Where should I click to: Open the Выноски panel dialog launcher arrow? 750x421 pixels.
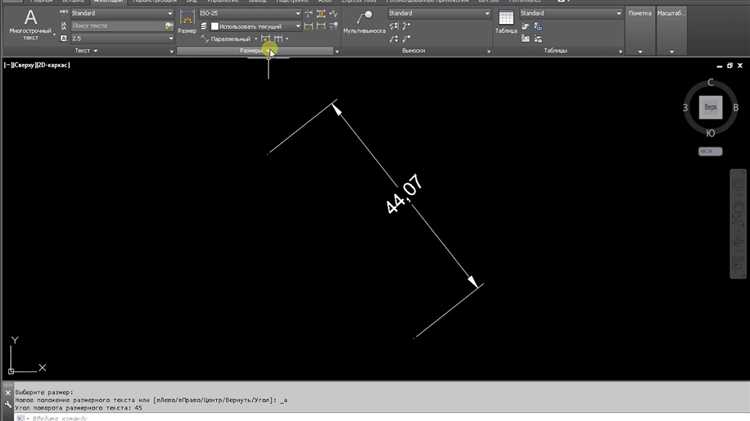coord(488,51)
